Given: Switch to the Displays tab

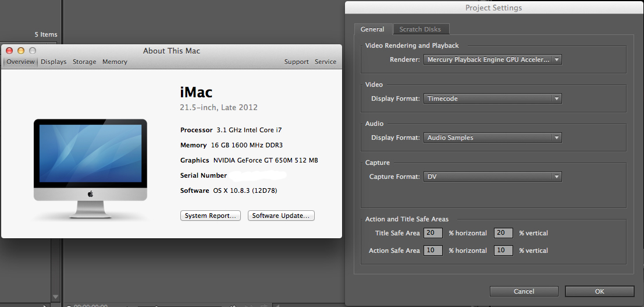Looking at the screenshot, I should [x=54, y=62].
